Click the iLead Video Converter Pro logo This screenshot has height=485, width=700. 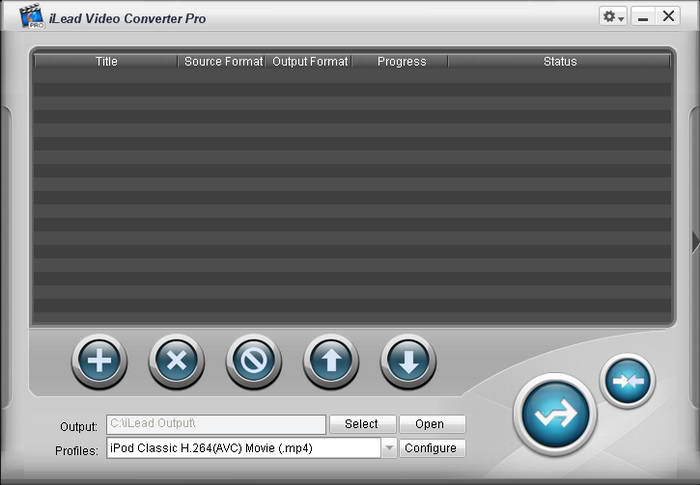point(32,17)
